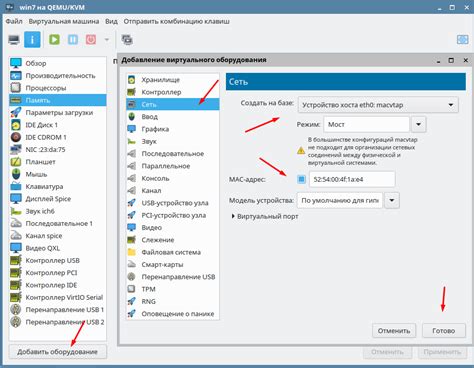Select Дисплей Spice item
Image resolution: width=474 pixels, height=368 pixels.
(x=58, y=199)
